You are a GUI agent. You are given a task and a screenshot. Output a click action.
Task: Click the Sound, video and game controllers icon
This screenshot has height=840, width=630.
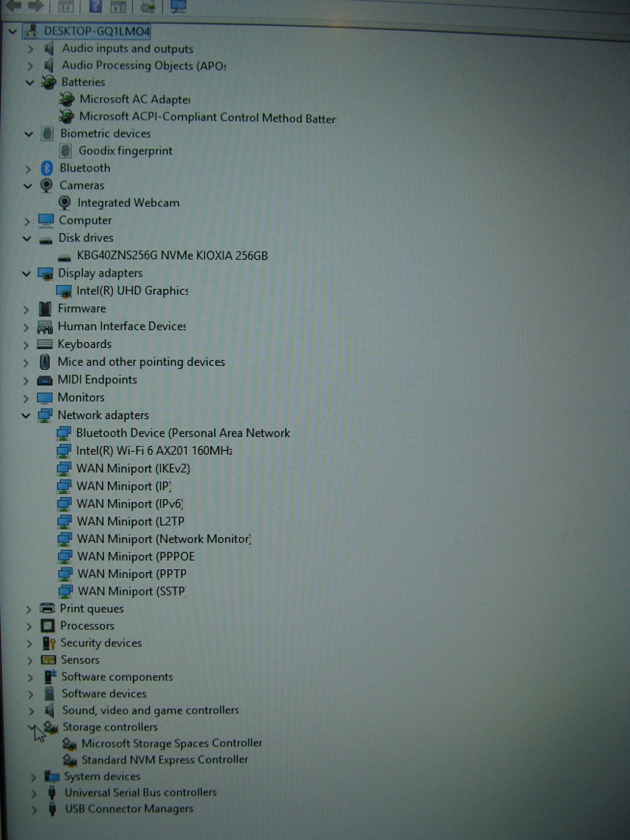coord(50,710)
